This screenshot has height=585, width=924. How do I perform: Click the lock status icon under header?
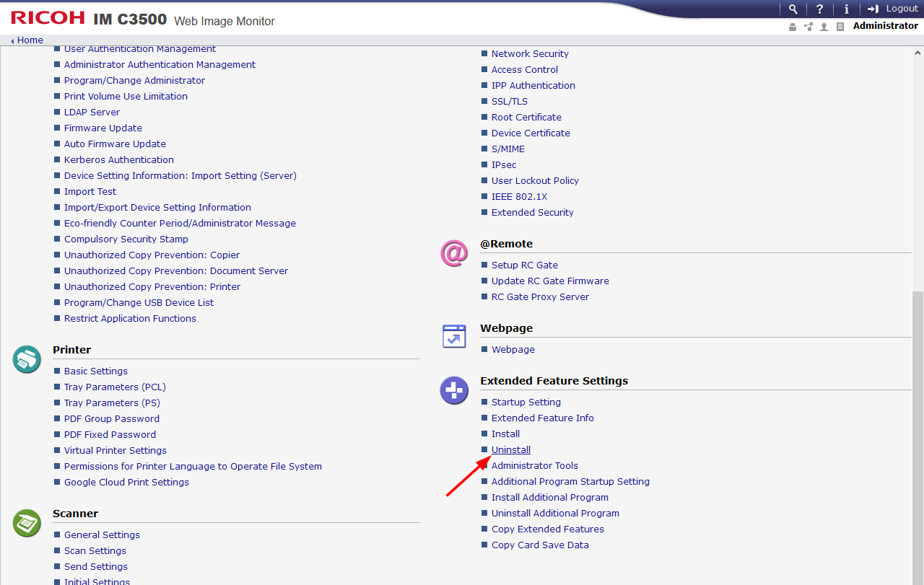tap(793, 27)
